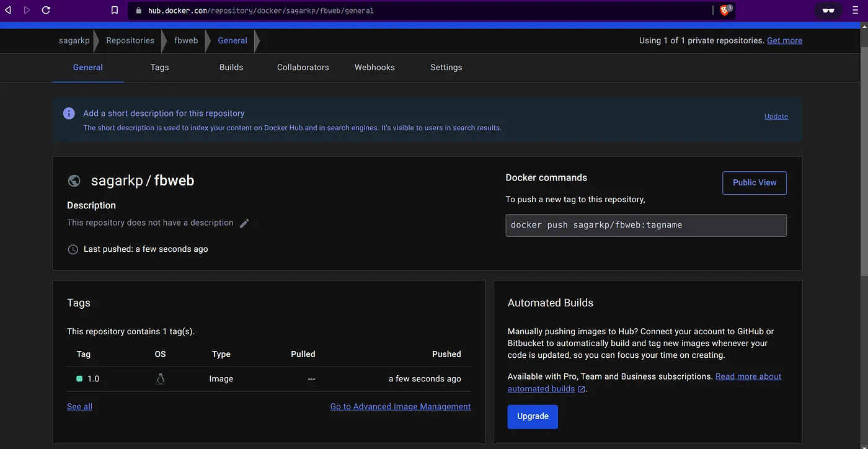
Task: Click the blue Upgrade button
Action: (x=533, y=417)
